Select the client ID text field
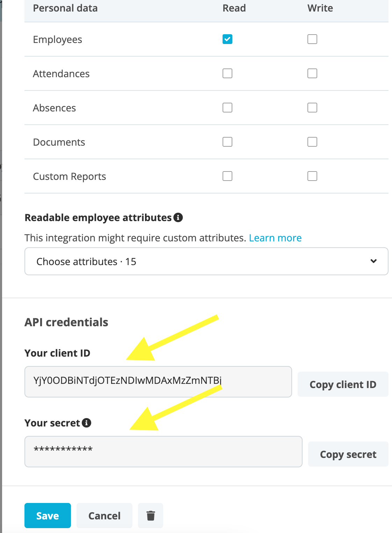 [x=158, y=382]
